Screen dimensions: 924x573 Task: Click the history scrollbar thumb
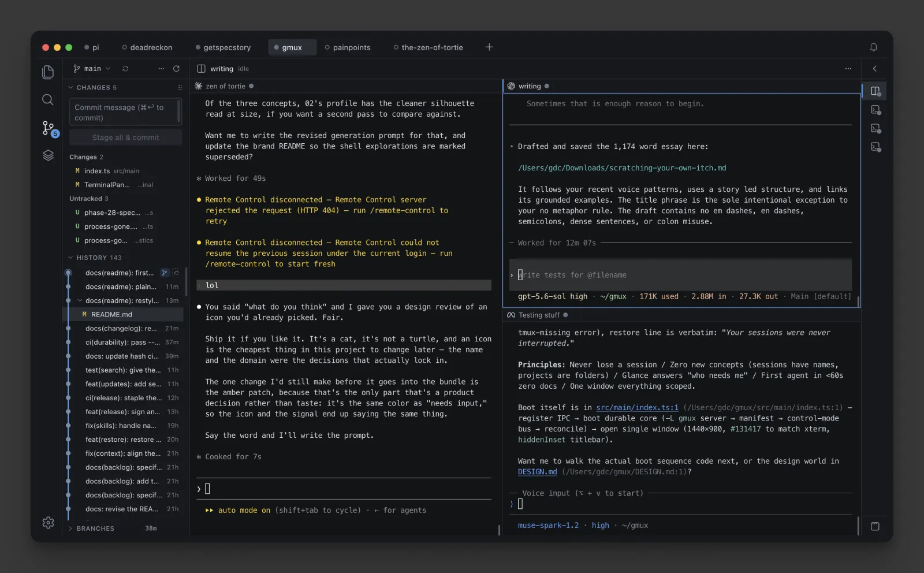185,281
